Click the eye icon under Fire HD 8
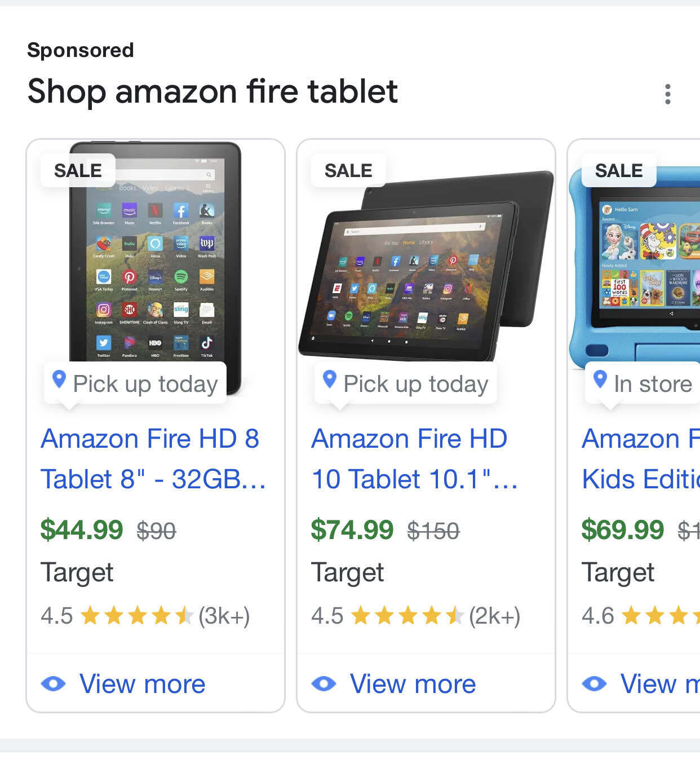700x768 pixels. pyautogui.click(x=54, y=684)
